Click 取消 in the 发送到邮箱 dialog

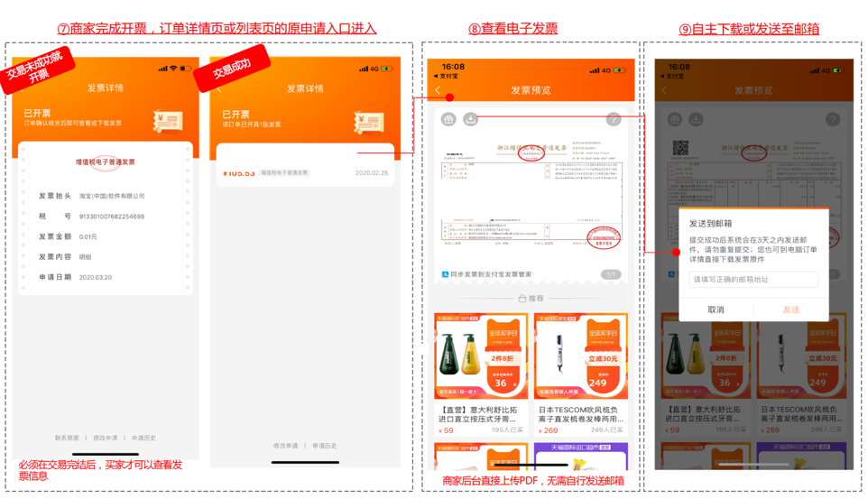716,310
